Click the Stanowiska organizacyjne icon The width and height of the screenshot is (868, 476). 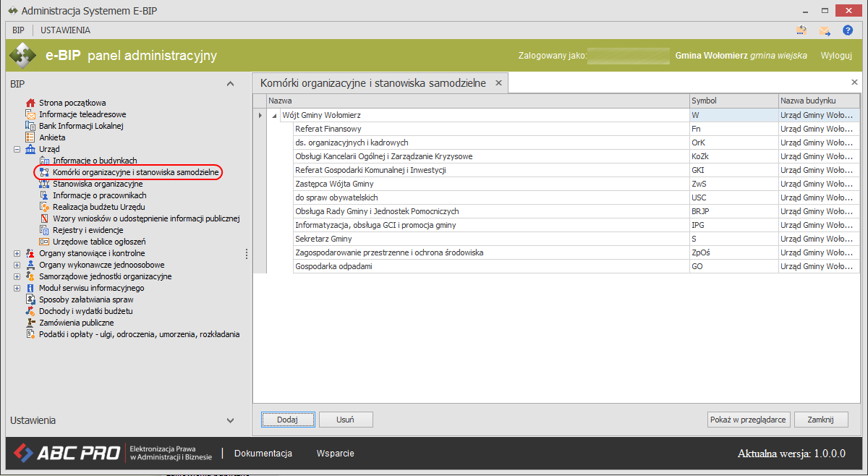coord(44,184)
